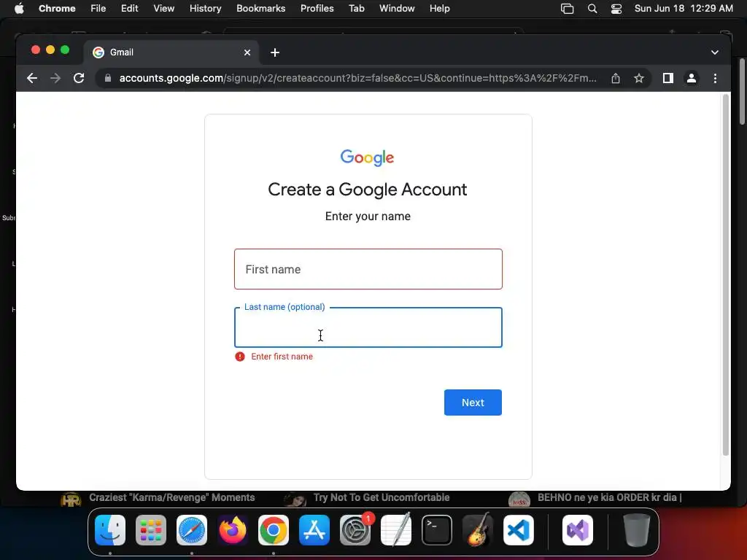Expand the tab search chevron
747x560 pixels.
[x=715, y=52]
